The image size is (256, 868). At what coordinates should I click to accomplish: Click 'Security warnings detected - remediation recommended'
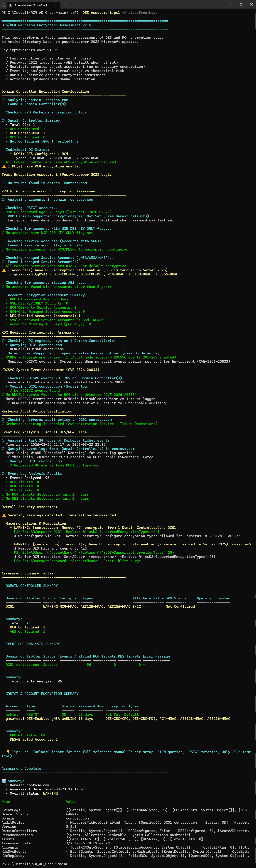[x=62, y=515]
